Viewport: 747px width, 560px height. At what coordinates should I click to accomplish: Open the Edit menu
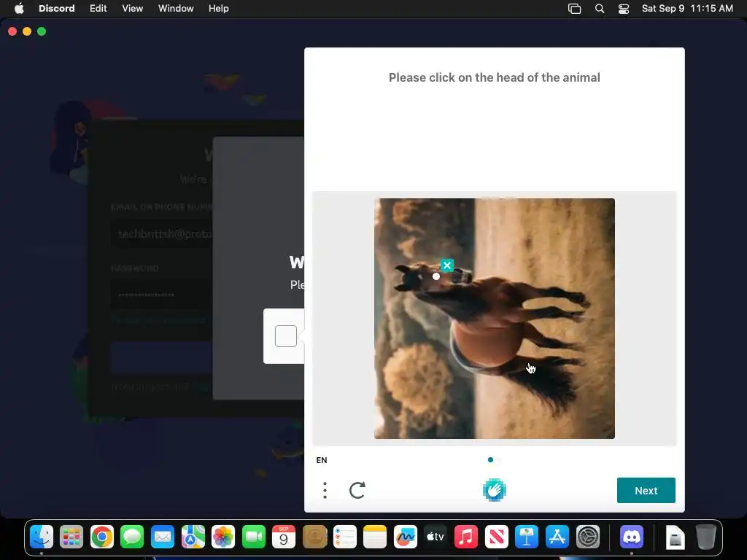pos(98,9)
